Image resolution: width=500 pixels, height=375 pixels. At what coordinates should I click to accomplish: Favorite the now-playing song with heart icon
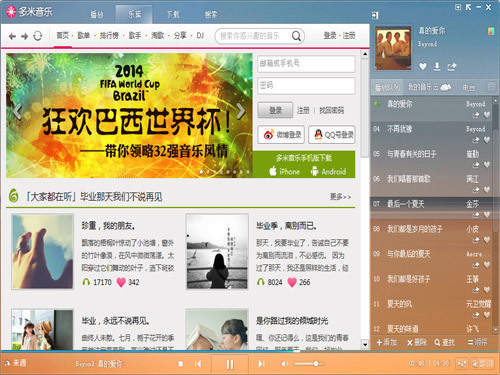423,67
